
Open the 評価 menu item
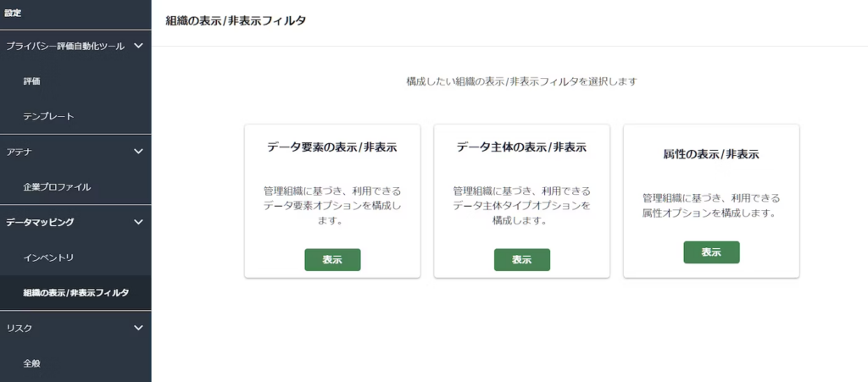coord(32,81)
